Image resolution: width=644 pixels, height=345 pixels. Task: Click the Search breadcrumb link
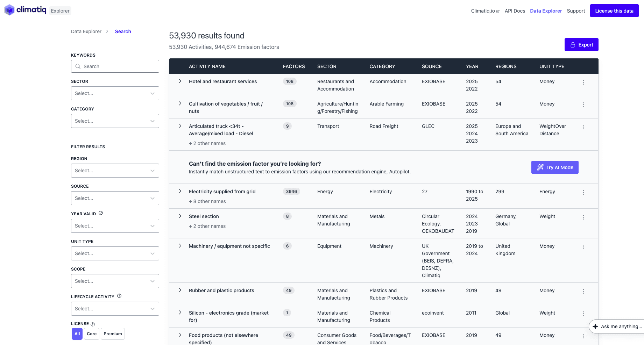pyautogui.click(x=123, y=31)
